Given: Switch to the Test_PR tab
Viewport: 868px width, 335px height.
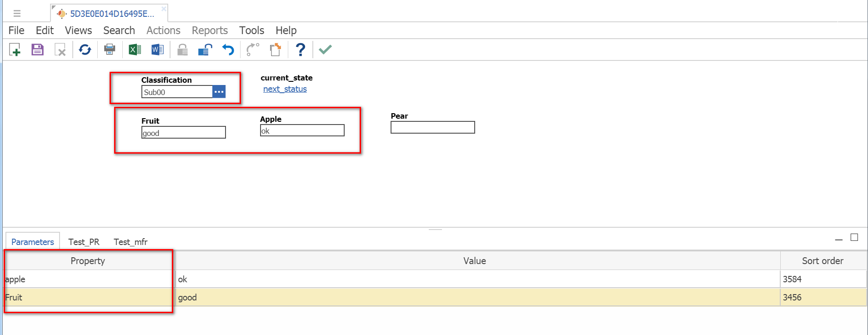Looking at the screenshot, I should click(84, 242).
